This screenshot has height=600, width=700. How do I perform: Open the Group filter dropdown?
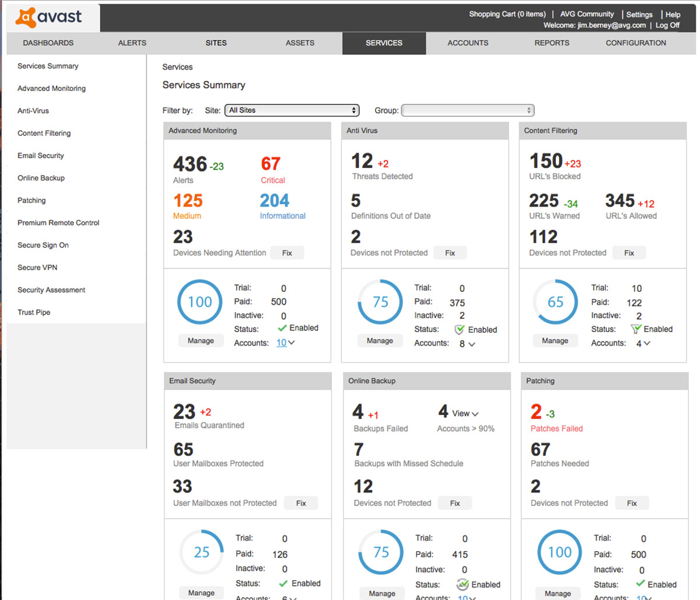tap(468, 110)
